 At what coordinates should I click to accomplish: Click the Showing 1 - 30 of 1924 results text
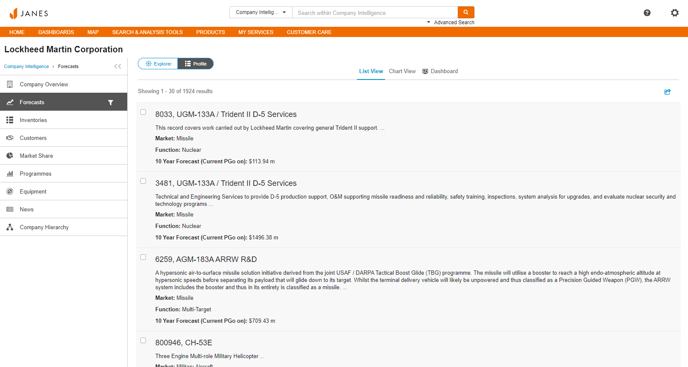175,91
